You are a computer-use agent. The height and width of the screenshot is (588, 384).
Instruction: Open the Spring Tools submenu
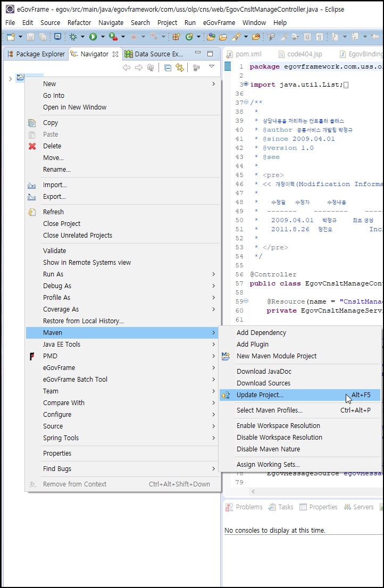pyautogui.click(x=123, y=438)
